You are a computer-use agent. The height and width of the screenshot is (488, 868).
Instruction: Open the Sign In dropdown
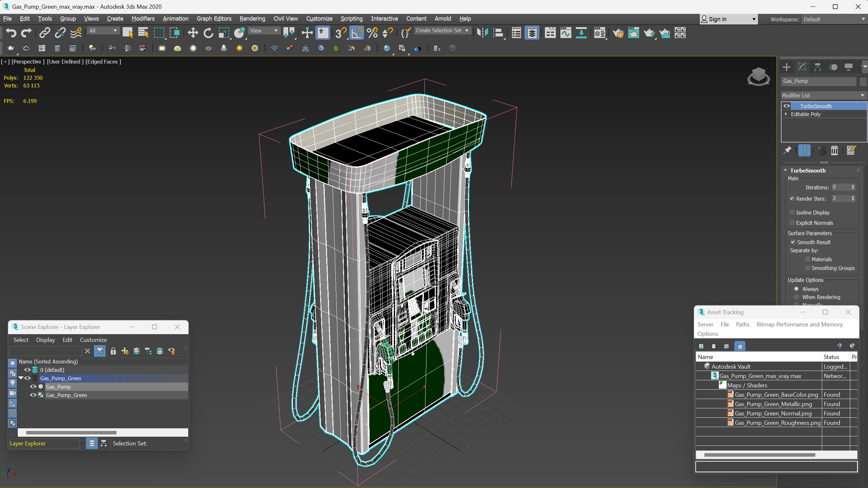[729, 20]
